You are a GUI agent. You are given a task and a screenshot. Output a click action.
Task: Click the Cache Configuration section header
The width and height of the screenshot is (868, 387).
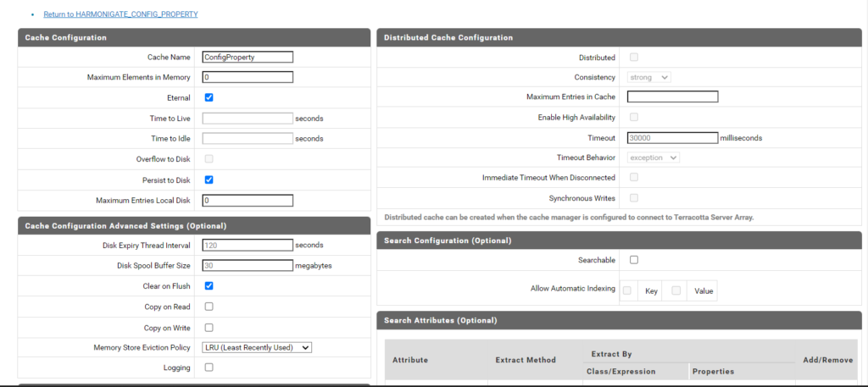(x=194, y=37)
